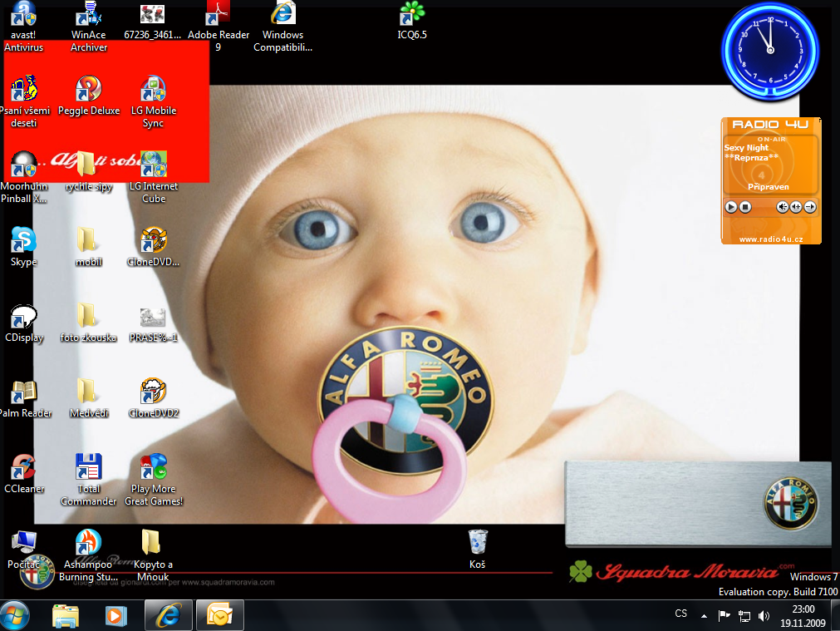Open the volume control in system tray

pos(763,616)
